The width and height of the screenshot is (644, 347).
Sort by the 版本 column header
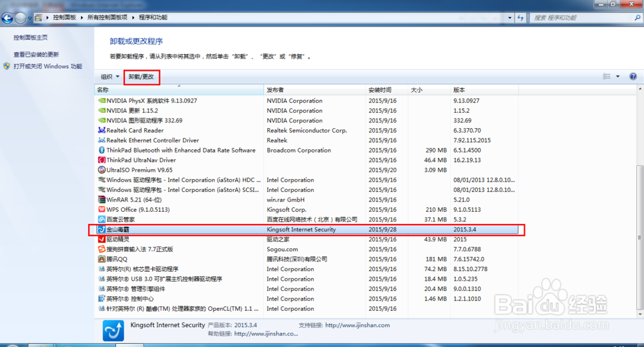[485, 90]
